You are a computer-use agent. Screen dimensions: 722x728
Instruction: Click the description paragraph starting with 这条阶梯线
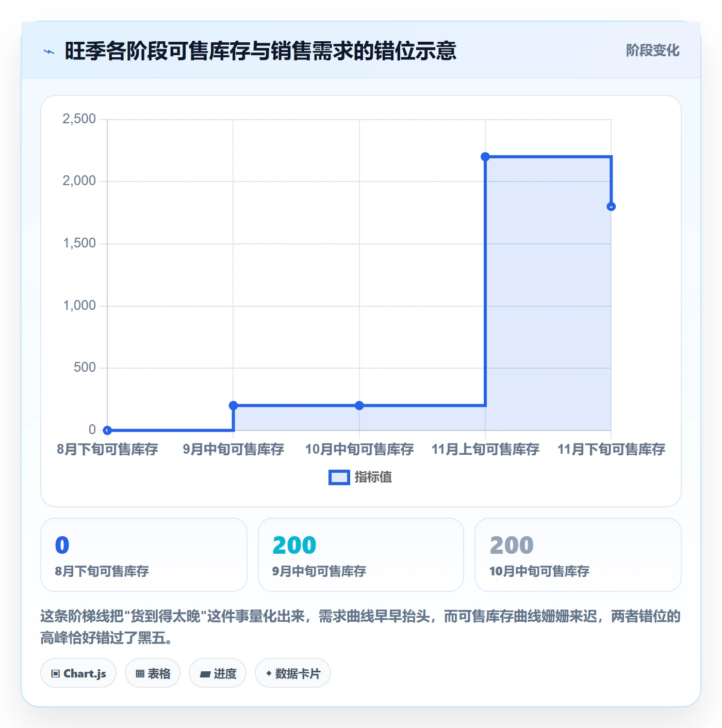(360, 627)
